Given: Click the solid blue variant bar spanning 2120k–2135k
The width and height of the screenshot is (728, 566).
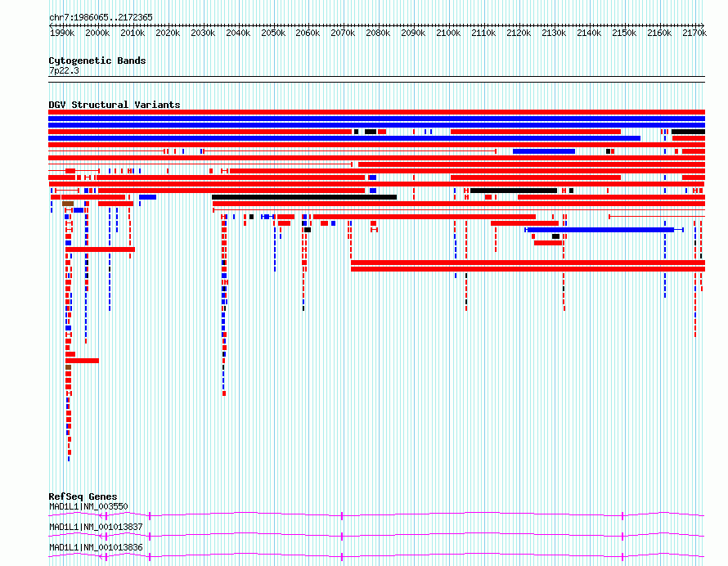Looking at the screenshot, I should coord(544,151).
